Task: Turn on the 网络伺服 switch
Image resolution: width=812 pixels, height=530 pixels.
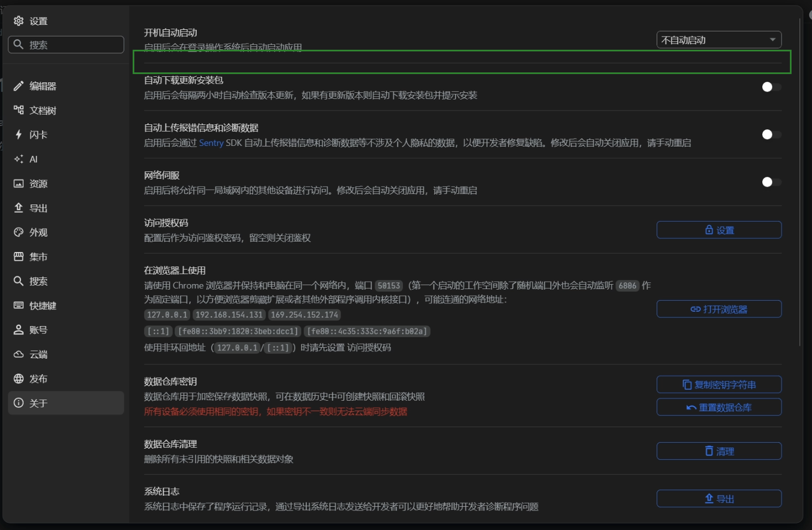Action: tap(772, 182)
